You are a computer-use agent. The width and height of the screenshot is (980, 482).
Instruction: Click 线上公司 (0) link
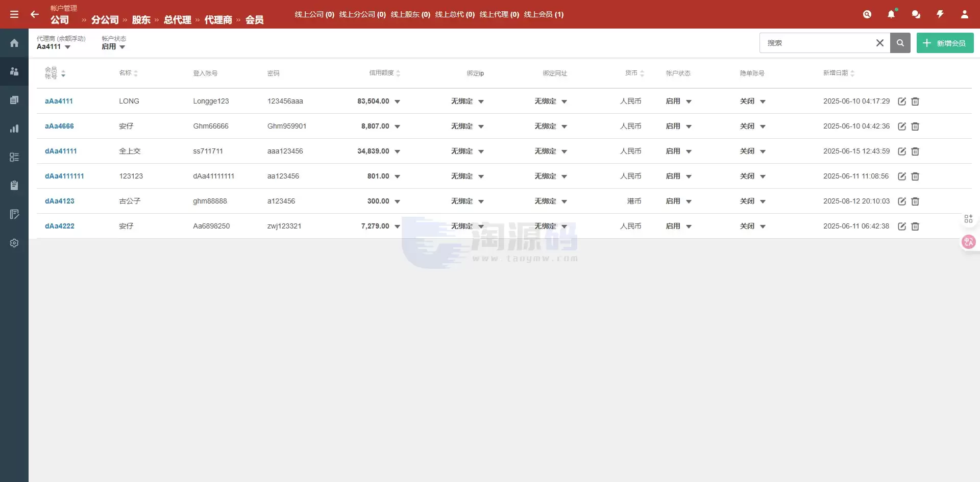click(314, 14)
